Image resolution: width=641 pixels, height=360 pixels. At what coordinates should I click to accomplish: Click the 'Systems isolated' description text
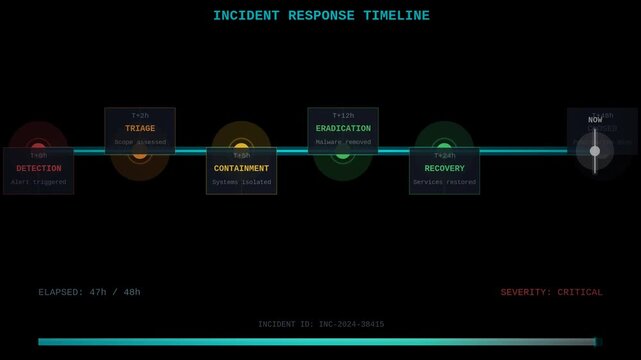[241, 182]
